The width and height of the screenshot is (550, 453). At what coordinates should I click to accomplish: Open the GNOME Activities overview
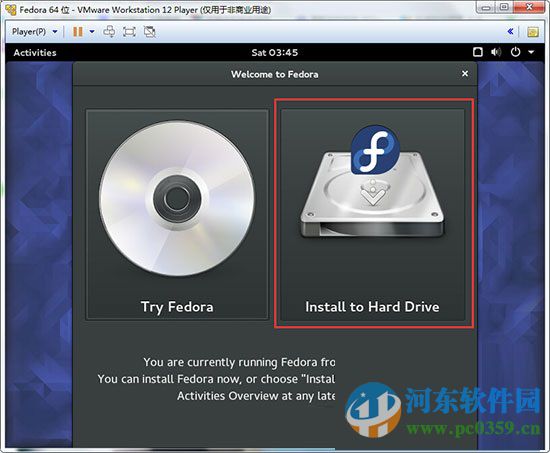(x=35, y=53)
